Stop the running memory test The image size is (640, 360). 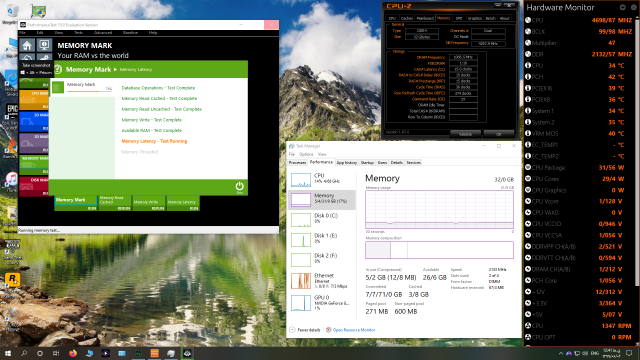tap(239, 187)
